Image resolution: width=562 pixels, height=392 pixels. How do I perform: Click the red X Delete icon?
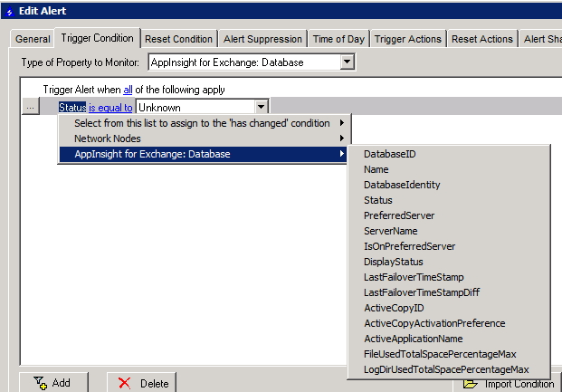124,383
